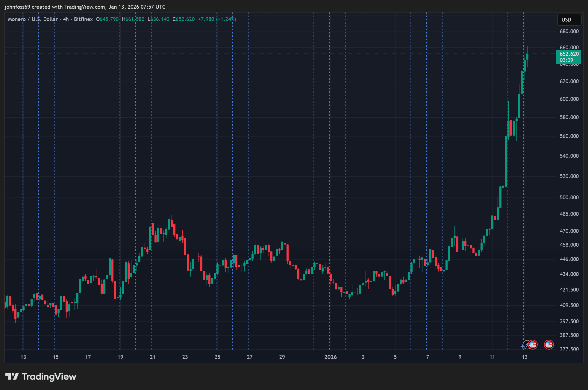Click the Bitfinex exchange label in the legend

83,19
